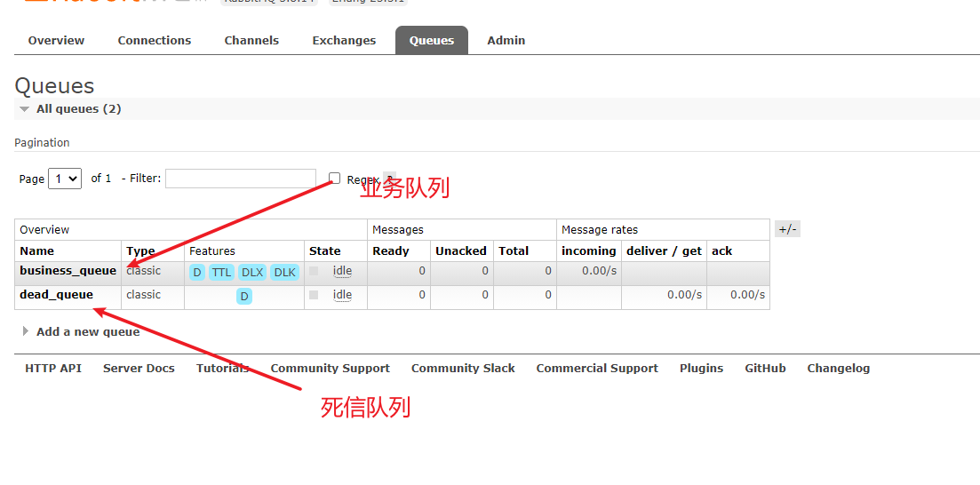Click the Queues page heading

click(x=54, y=86)
